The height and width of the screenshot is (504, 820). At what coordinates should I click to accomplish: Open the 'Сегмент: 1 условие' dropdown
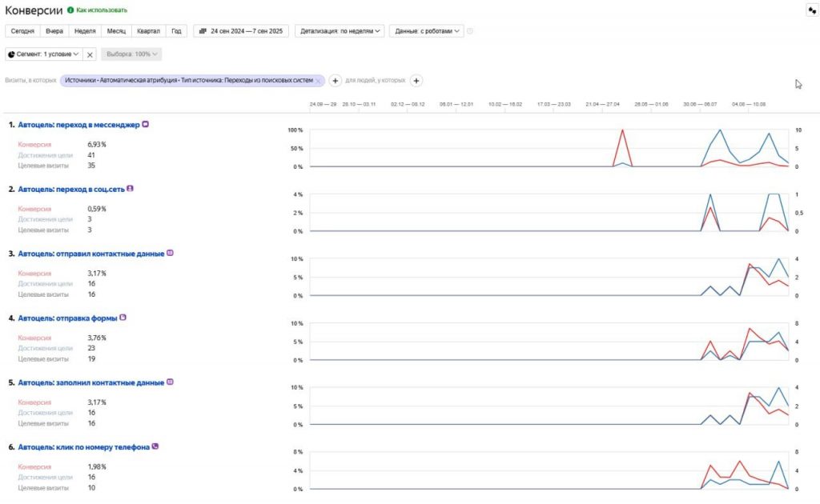point(44,54)
